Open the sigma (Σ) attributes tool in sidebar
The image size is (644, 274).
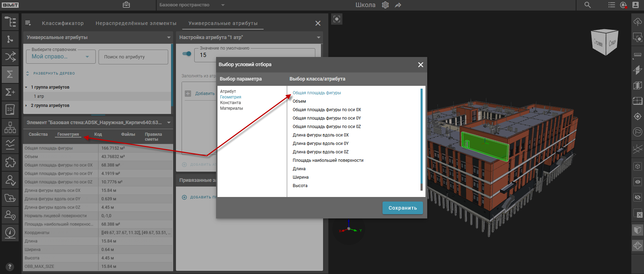click(10, 74)
